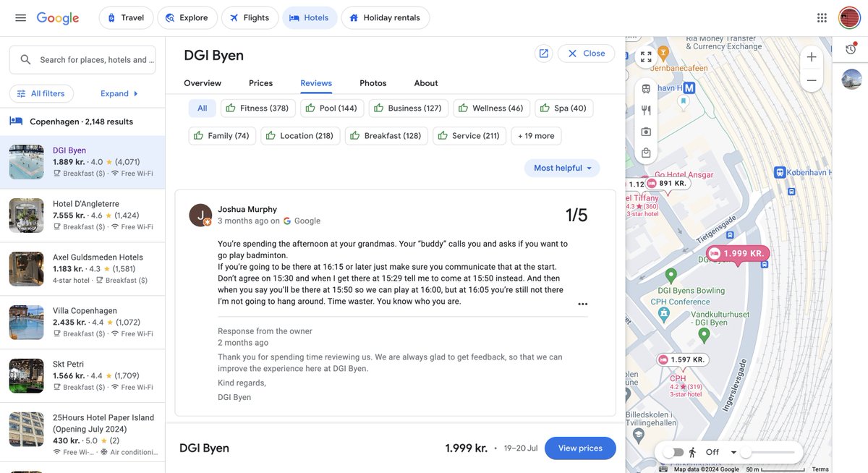Filter reviews by Pool (144)

[331, 108]
